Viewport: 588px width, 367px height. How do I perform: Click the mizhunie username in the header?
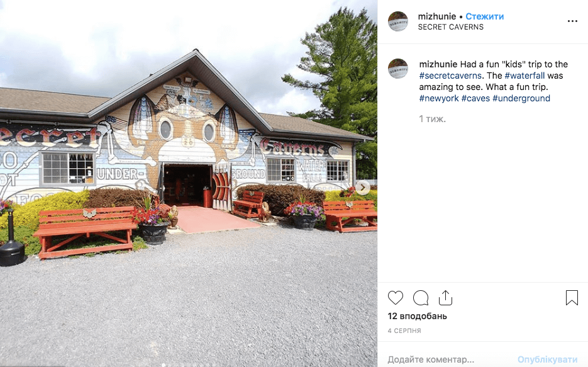point(437,16)
